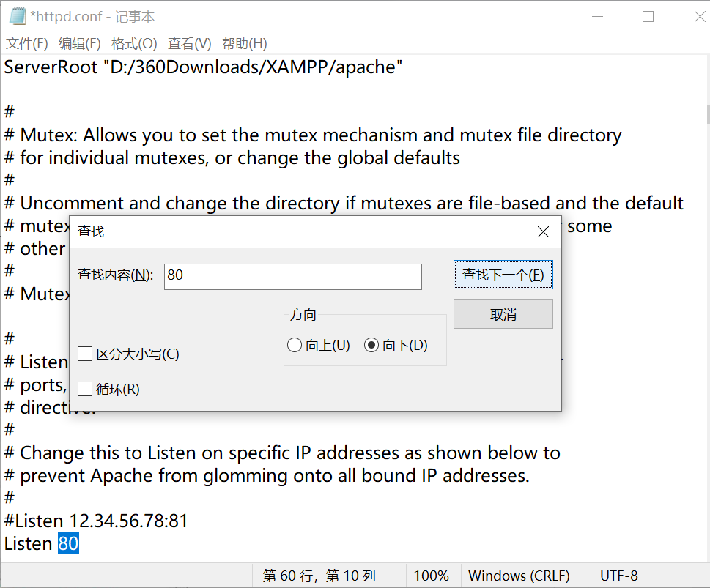Click the Notepad icon in the title bar
This screenshot has width=710, height=588.
(x=16, y=15)
